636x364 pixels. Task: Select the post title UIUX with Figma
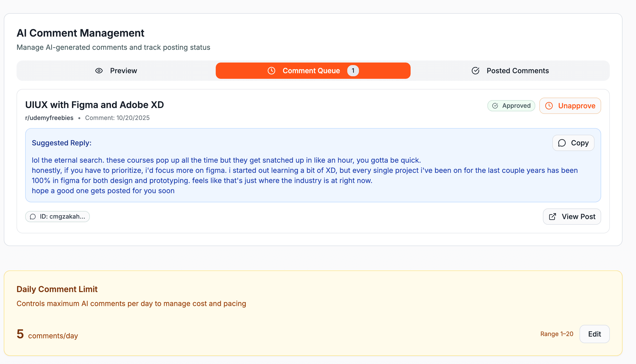click(94, 104)
